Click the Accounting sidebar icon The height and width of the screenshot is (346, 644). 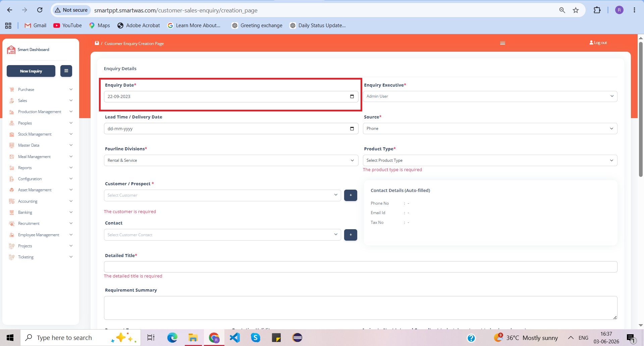(x=12, y=201)
